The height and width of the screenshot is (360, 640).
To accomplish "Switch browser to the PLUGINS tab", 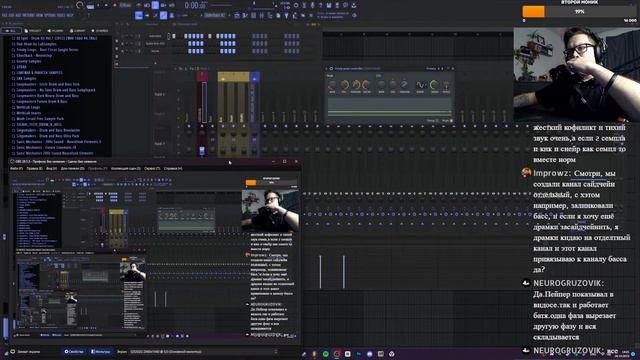I will pyautogui.click(x=56, y=31).
